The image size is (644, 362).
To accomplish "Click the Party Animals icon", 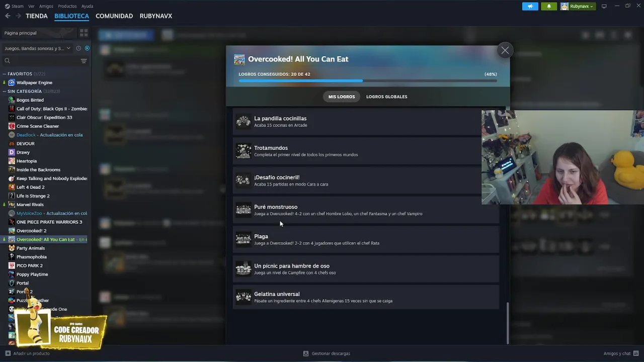I will (12, 248).
